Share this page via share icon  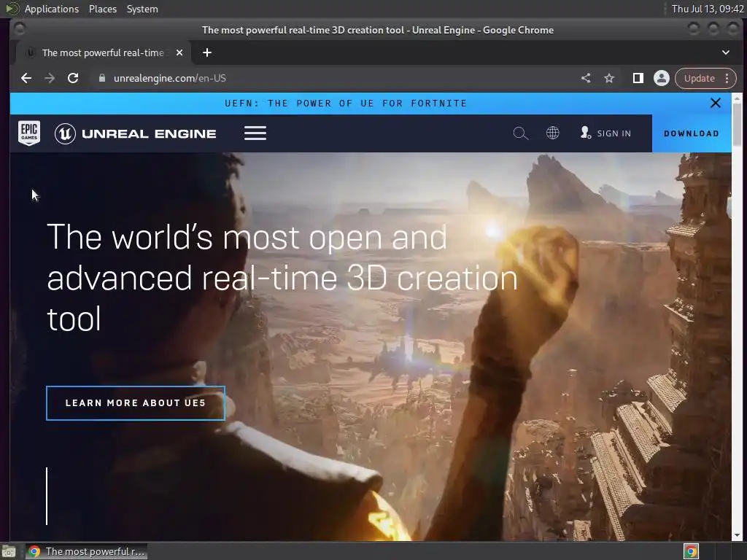click(x=586, y=78)
